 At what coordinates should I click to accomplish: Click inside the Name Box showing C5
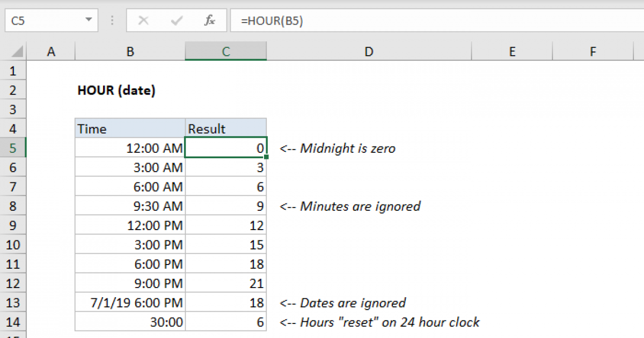43,20
